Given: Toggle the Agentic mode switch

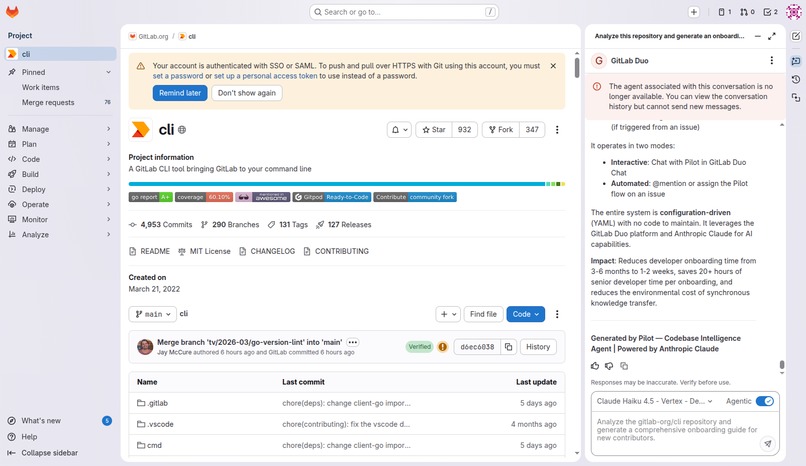Looking at the screenshot, I should click(765, 401).
